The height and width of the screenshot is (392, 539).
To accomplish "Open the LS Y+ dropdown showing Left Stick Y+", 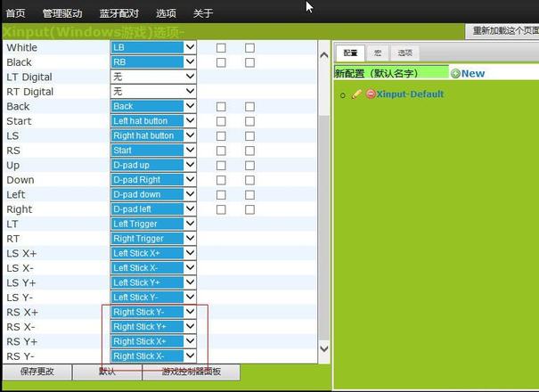I will pyautogui.click(x=153, y=282).
